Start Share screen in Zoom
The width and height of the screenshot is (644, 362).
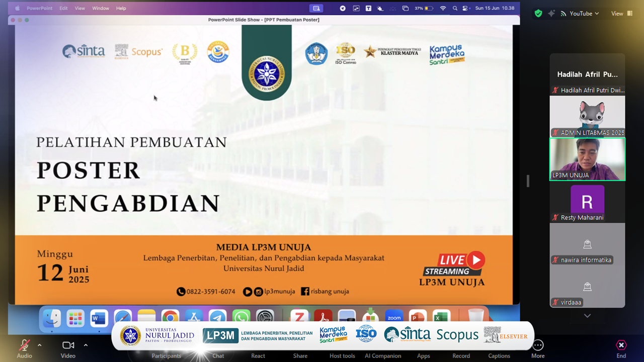(300, 355)
